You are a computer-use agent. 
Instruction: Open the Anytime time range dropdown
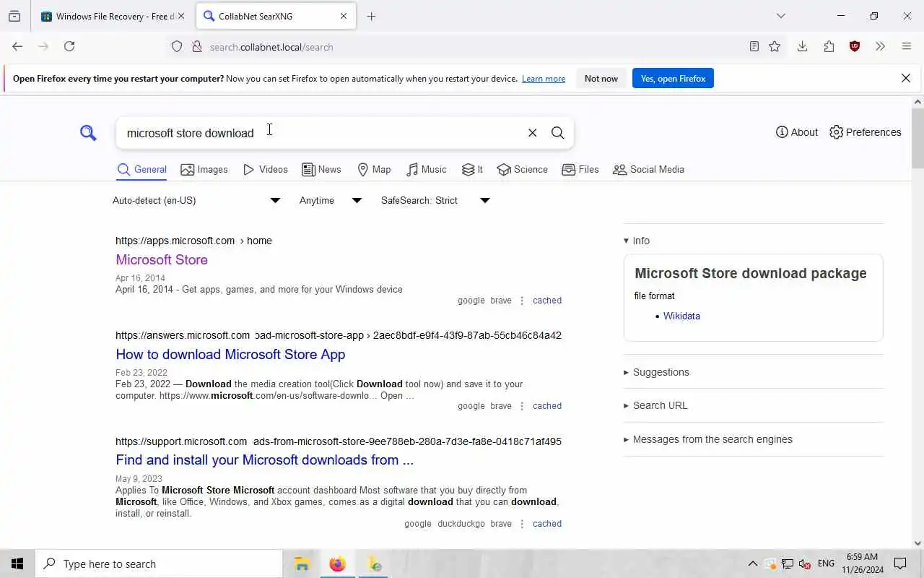click(x=331, y=200)
